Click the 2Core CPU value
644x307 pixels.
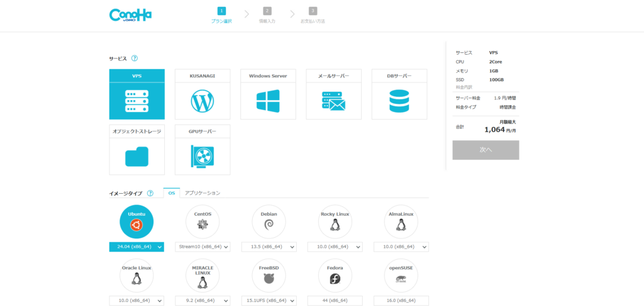pyautogui.click(x=496, y=62)
